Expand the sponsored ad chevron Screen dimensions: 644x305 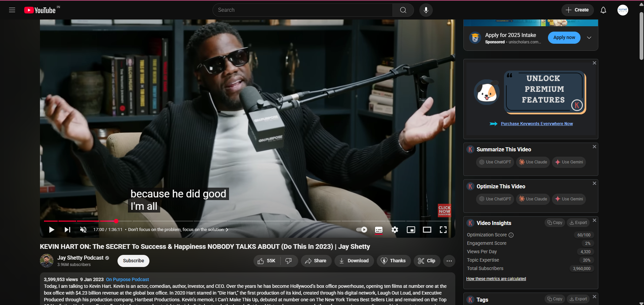589,38
